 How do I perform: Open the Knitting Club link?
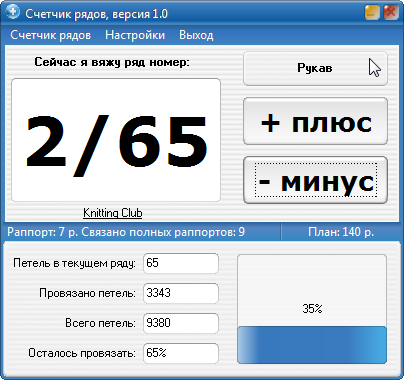click(113, 213)
